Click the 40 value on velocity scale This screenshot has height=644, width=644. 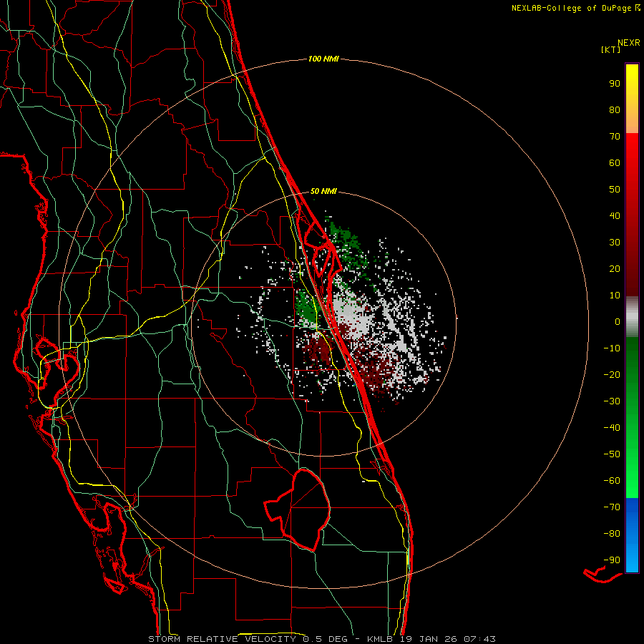615,216
